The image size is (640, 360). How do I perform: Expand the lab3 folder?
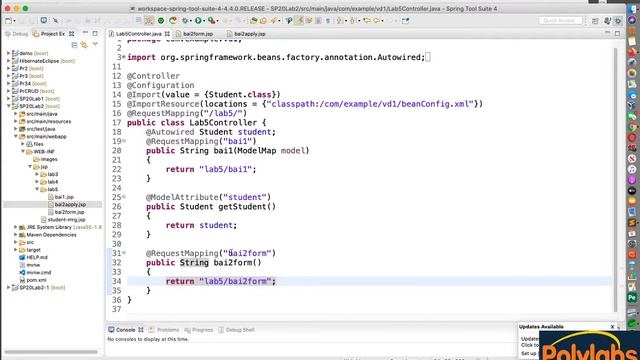[x=37, y=174]
